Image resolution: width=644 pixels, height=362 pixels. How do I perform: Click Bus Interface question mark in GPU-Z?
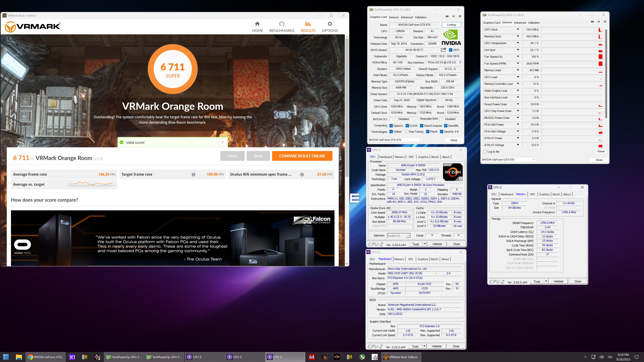pyautogui.click(x=460, y=63)
